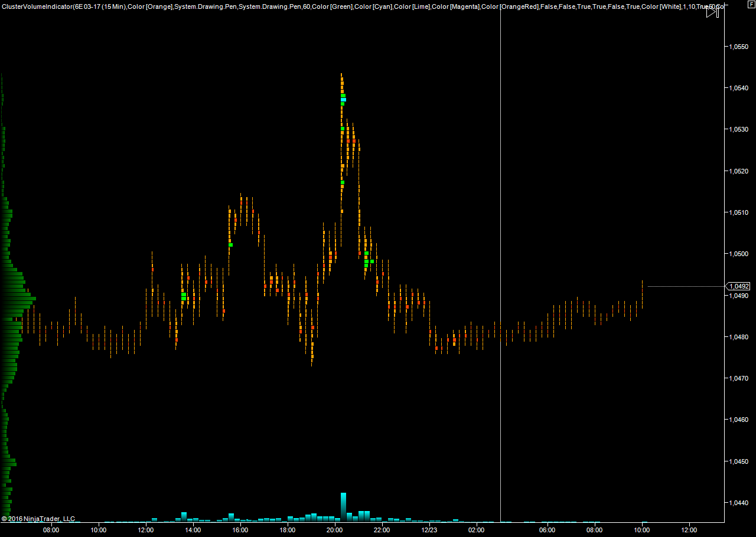Click the 06:00 time axis label
The height and width of the screenshot is (537, 756).
tap(548, 530)
